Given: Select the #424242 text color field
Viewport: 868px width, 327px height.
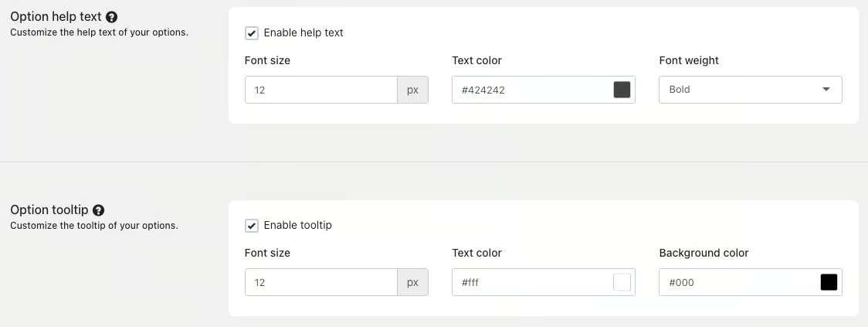Looking at the screenshot, I should [531, 90].
